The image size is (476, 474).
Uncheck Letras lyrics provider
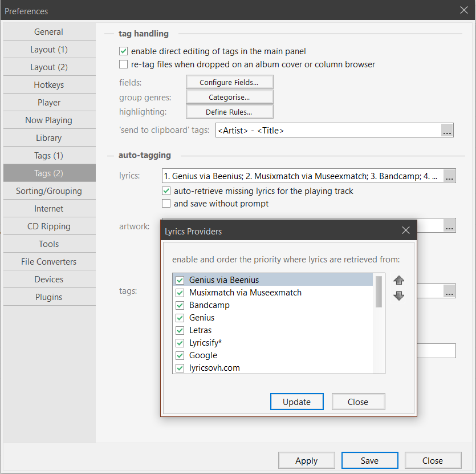point(180,330)
